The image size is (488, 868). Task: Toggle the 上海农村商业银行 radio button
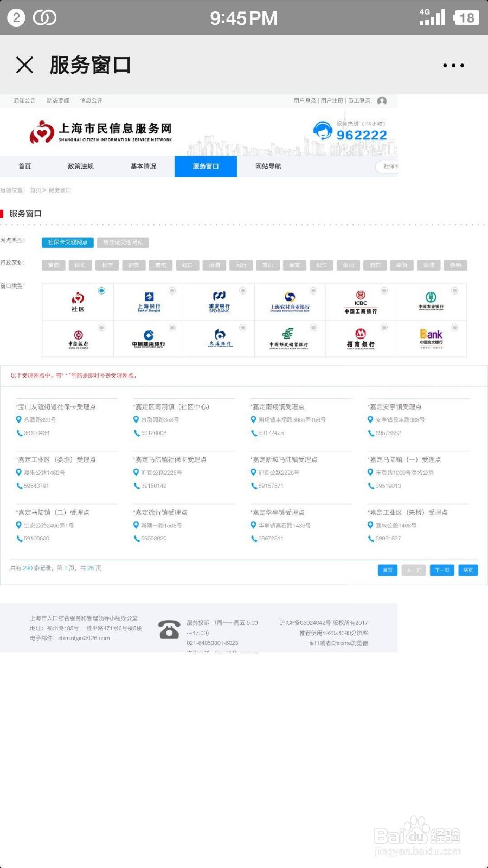click(313, 291)
